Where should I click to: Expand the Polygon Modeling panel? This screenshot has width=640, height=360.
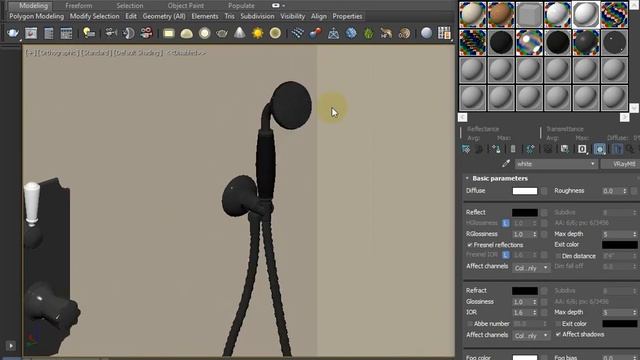click(36, 16)
